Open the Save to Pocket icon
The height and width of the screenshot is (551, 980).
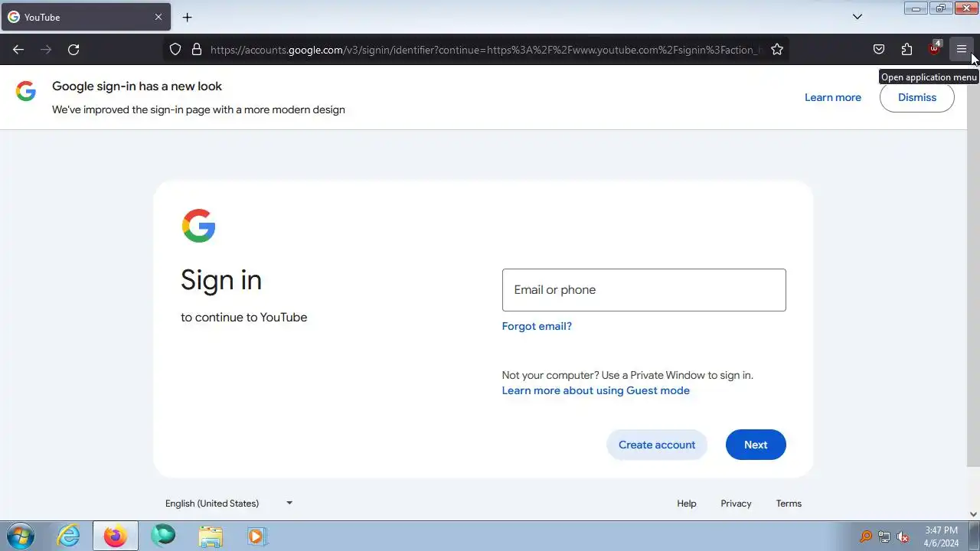click(x=879, y=50)
